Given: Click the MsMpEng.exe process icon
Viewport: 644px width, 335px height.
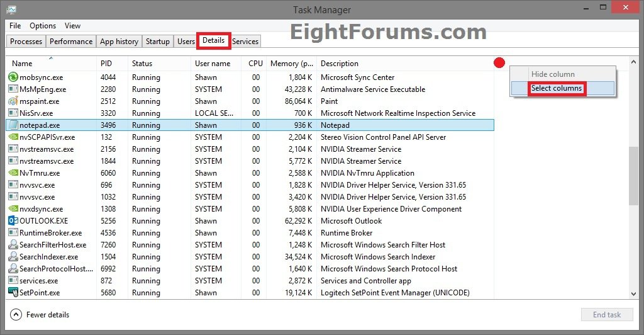Looking at the screenshot, I should click(x=13, y=89).
